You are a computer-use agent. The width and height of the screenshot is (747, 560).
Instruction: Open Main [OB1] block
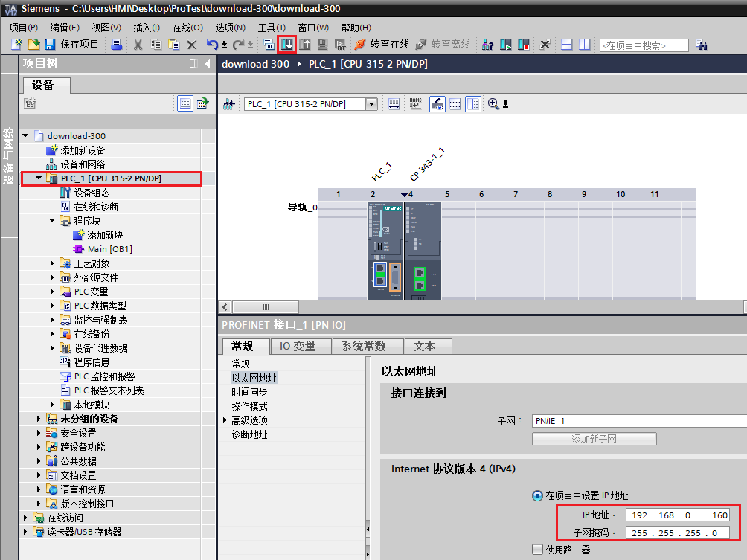(109, 249)
